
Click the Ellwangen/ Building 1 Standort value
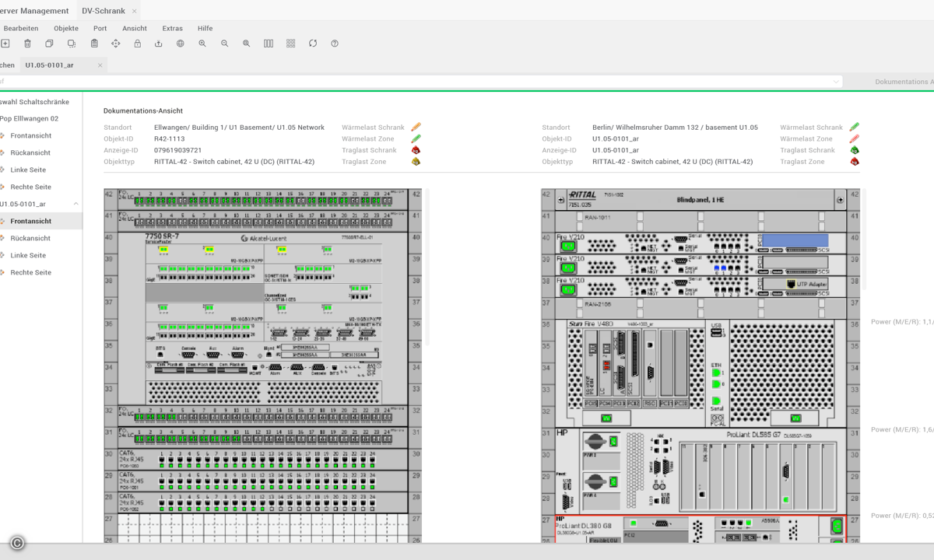(x=239, y=128)
